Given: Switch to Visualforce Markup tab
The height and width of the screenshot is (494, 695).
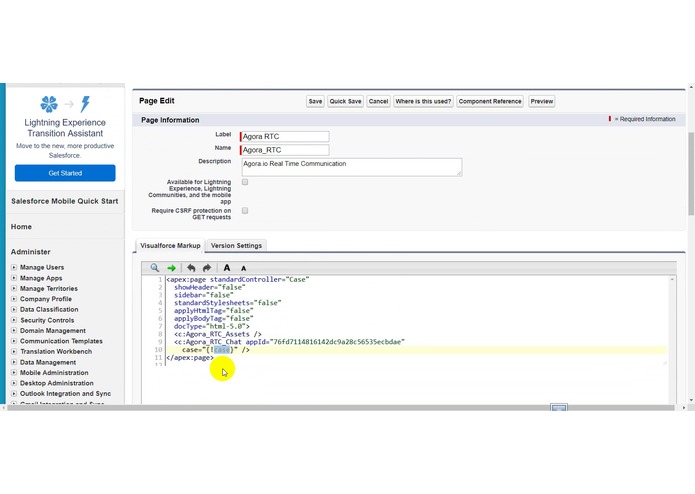Looking at the screenshot, I should tap(170, 245).
